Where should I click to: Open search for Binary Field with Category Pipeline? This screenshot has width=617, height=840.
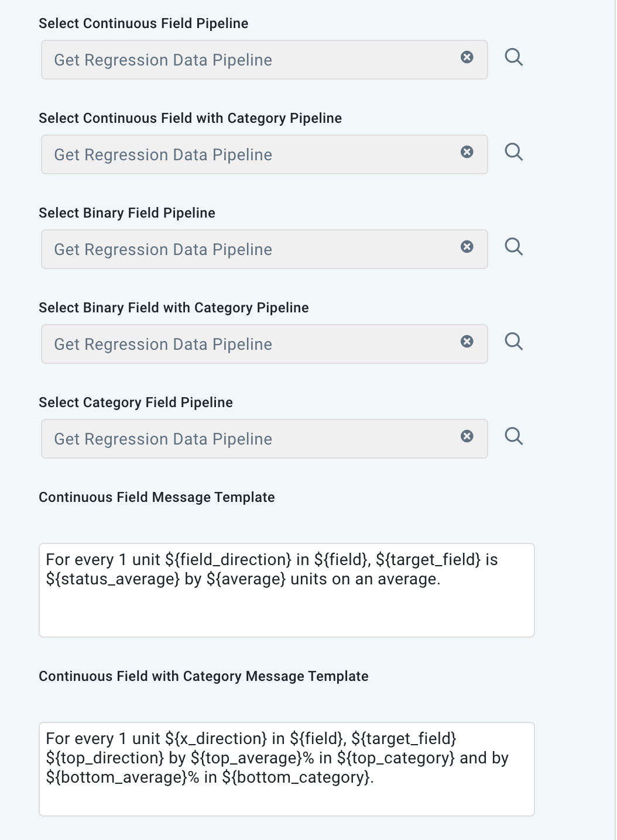pos(515,341)
